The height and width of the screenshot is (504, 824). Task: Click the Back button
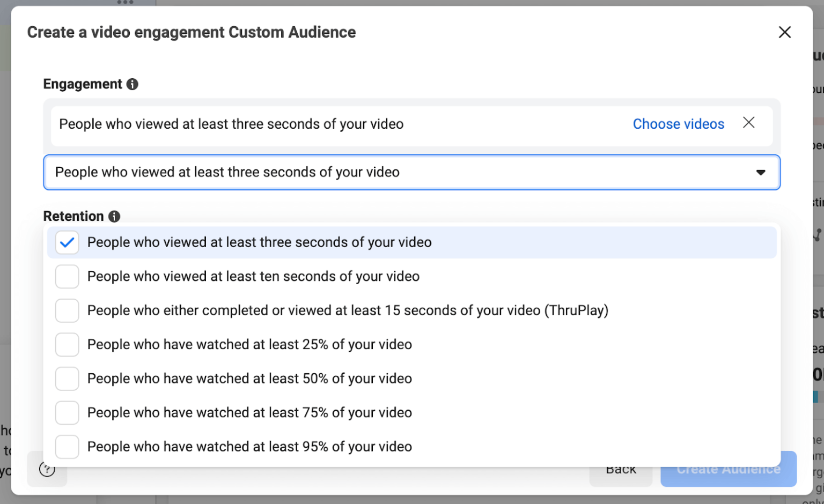[x=621, y=469]
